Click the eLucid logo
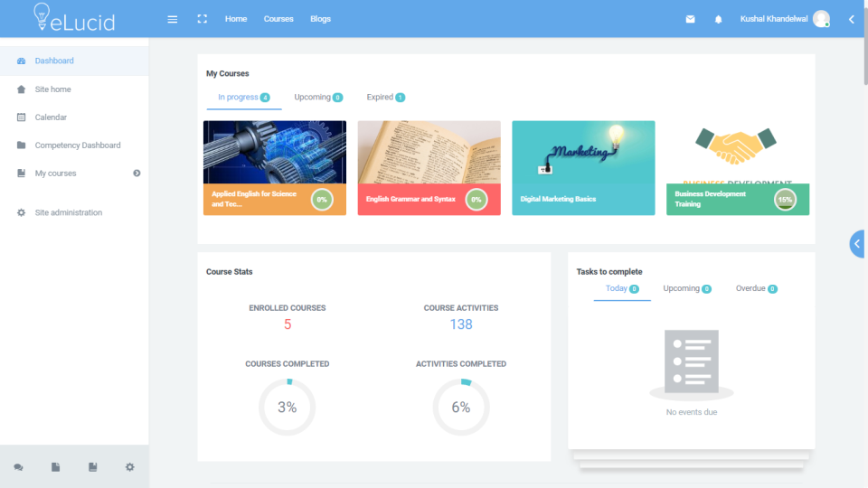This screenshot has height=488, width=868. point(74,18)
